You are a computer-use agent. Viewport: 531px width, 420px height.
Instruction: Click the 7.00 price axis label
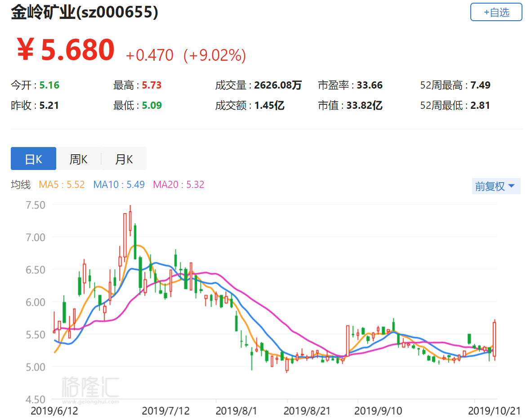click(x=36, y=237)
